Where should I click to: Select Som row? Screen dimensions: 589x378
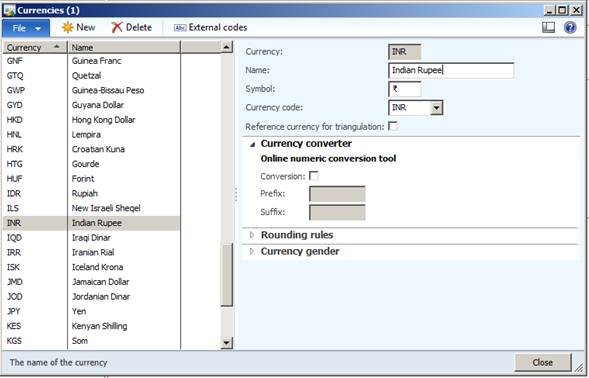92,341
